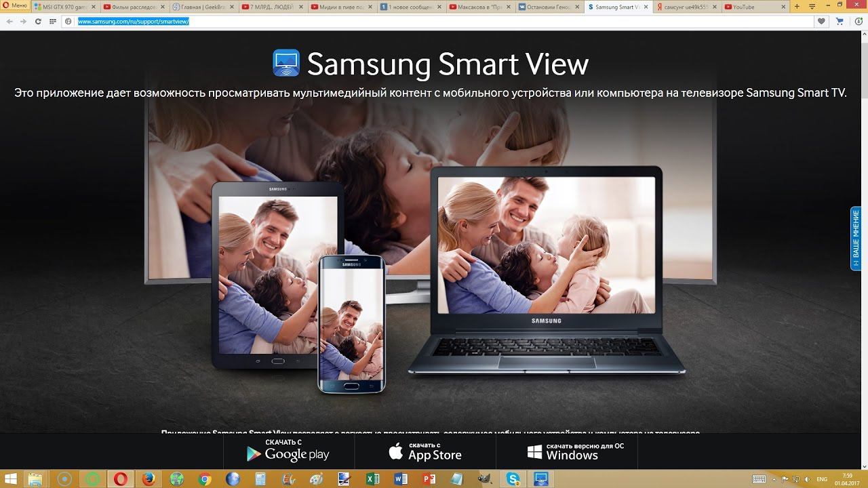Switch to the Мидии в пиве tab
The width and height of the screenshot is (868, 488).
coord(342,7)
